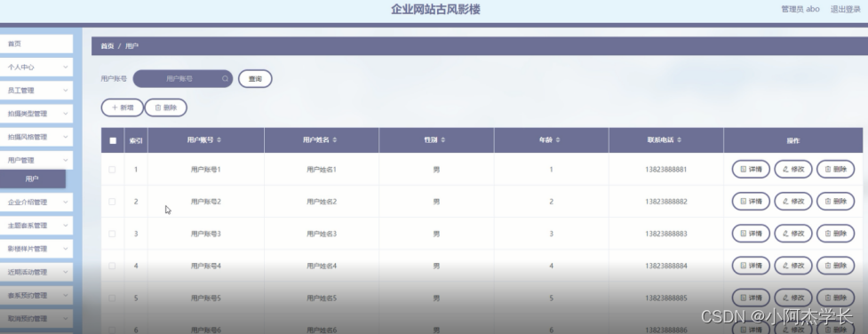Click 删除 for row 用户账号3

(x=835, y=234)
